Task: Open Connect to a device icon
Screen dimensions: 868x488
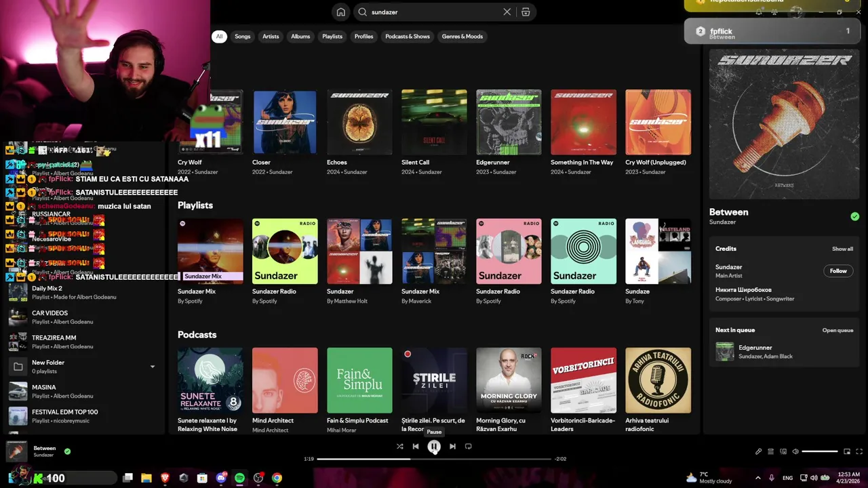Action: pos(783,451)
